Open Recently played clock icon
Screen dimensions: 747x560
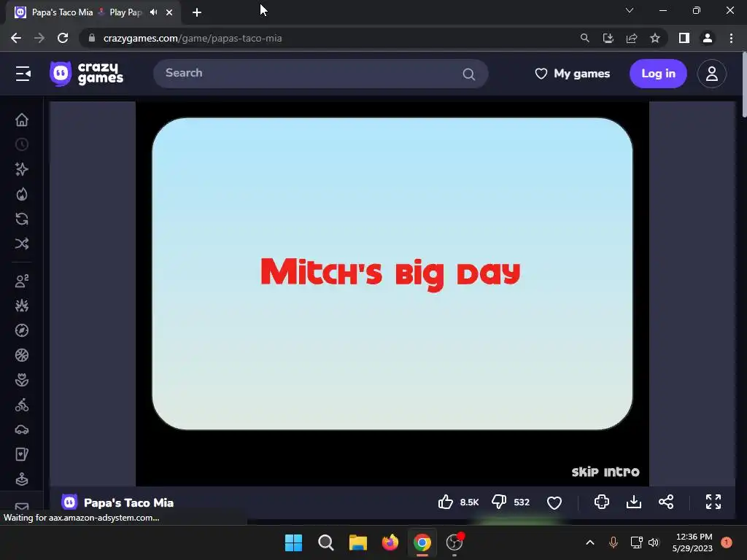[x=22, y=144]
